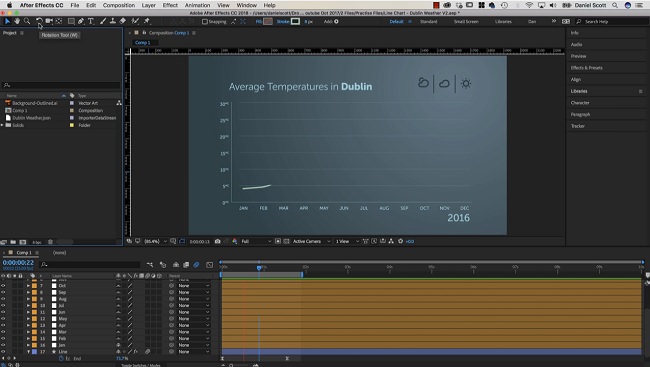
Task: Select the Eraser tool
Action: click(x=123, y=21)
